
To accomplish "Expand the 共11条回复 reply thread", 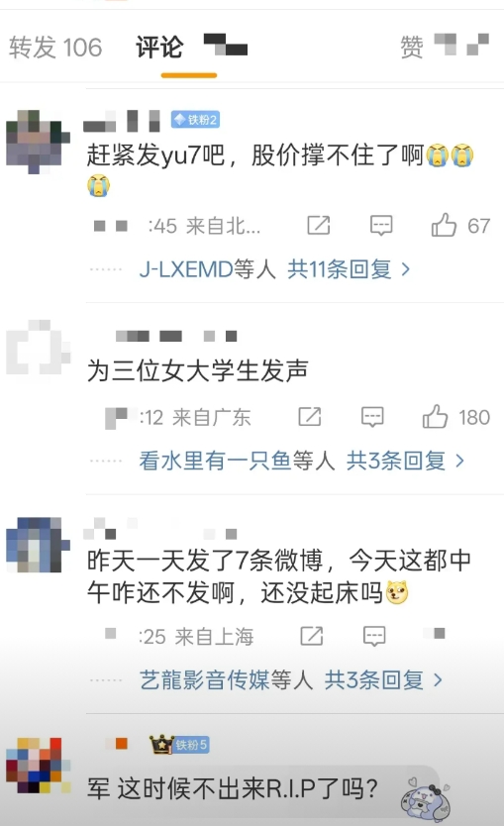I will pyautogui.click(x=349, y=269).
